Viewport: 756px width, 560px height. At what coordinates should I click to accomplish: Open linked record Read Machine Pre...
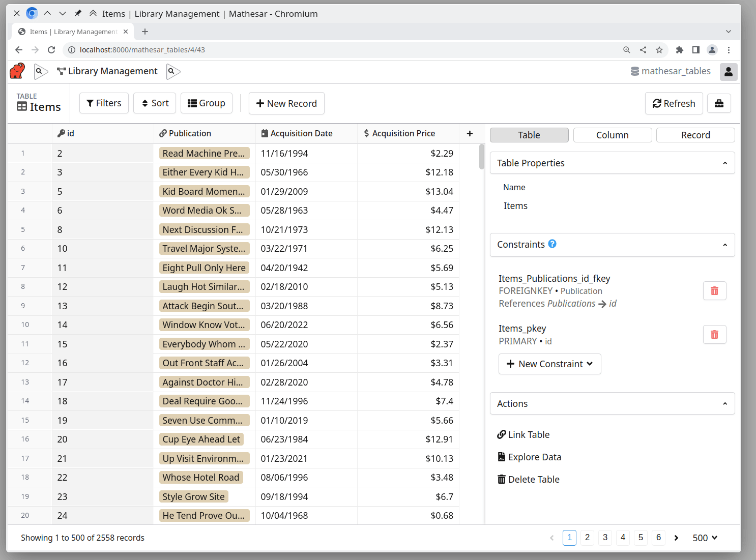click(204, 153)
